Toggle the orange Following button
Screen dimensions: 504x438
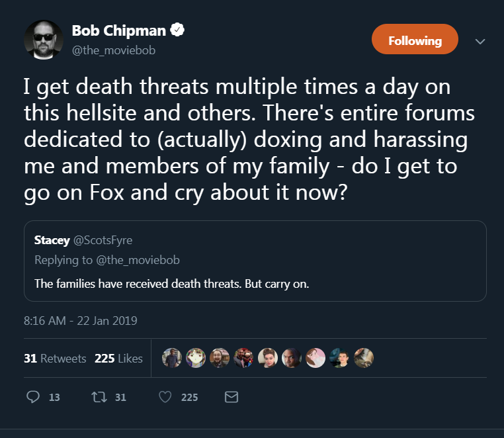(x=415, y=39)
